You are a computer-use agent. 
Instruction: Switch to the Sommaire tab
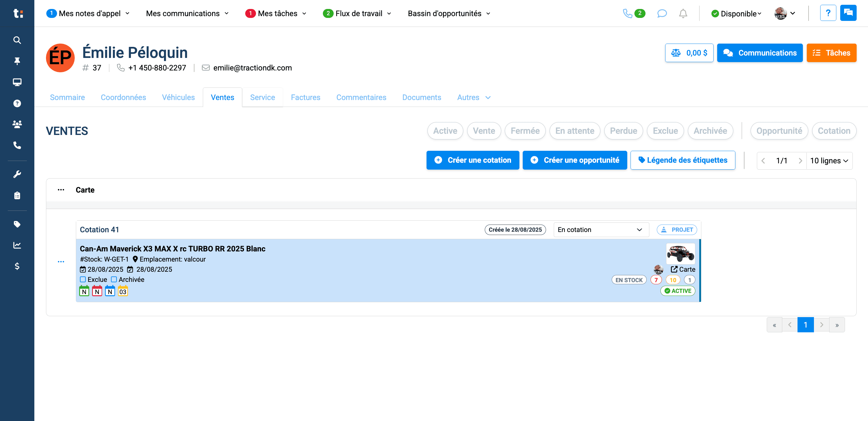(68, 97)
